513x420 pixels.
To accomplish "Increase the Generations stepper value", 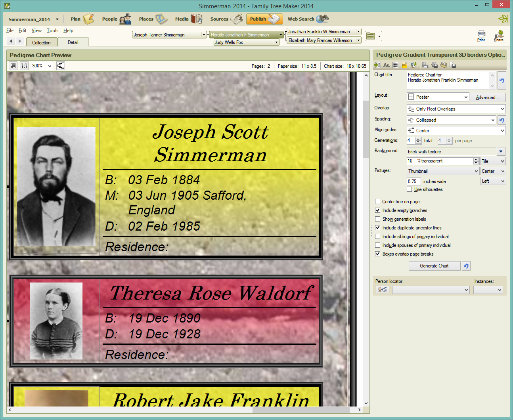I will pyautogui.click(x=418, y=139).
